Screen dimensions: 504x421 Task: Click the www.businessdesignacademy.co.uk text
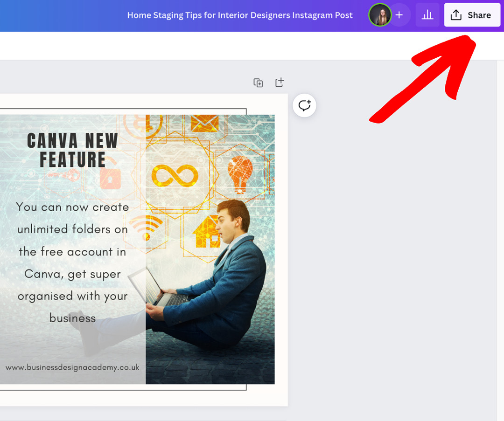coord(72,367)
